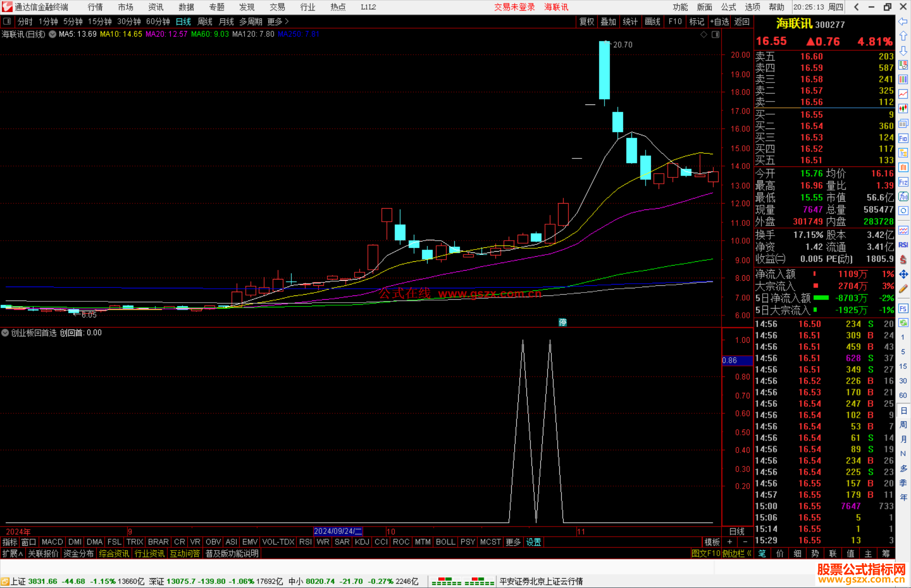This screenshot has width=911, height=588.
Task: Click the green refresh icon in the sidebar
Action: pyautogui.click(x=903, y=323)
